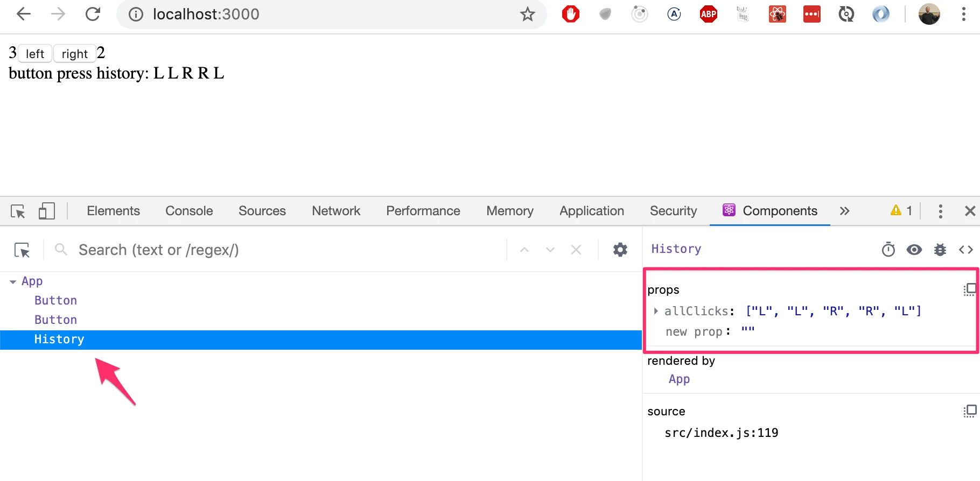Open DevTools customize menu
The image size is (980, 481).
(x=941, y=211)
